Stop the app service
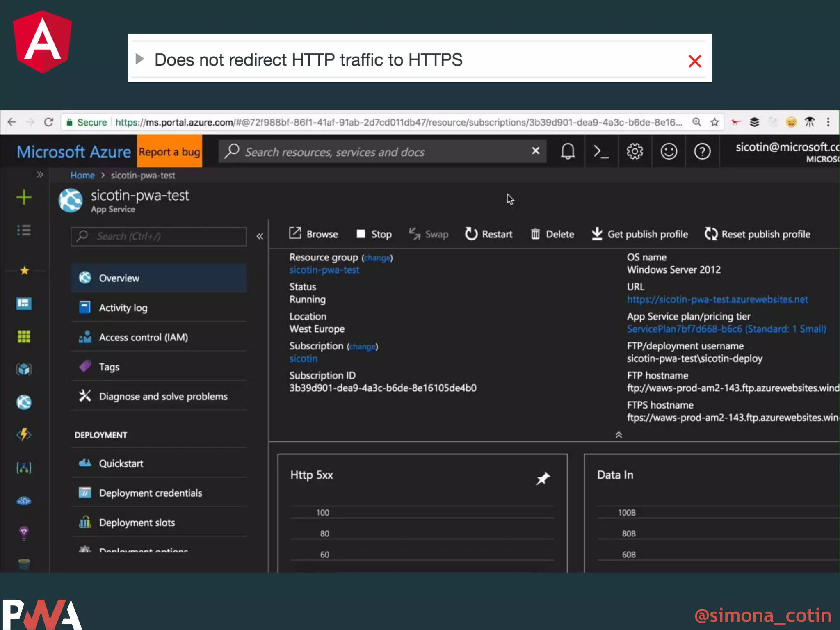Viewport: 840px width, 630px height. click(x=374, y=234)
